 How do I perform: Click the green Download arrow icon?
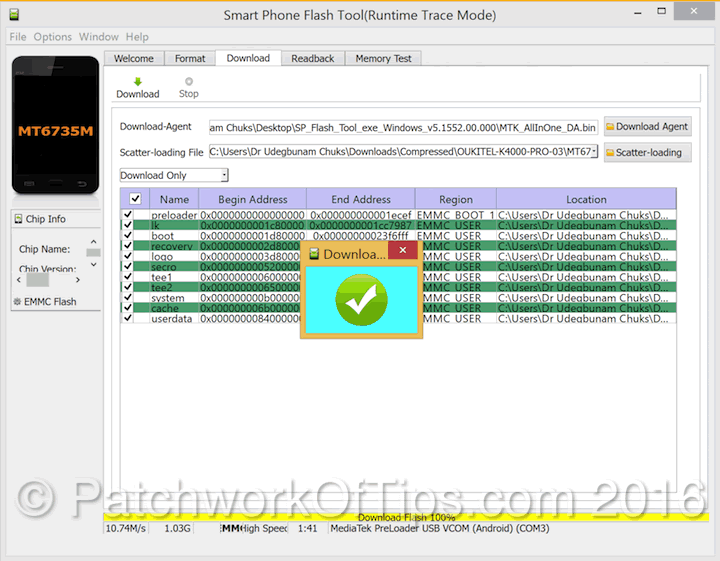pos(138,82)
